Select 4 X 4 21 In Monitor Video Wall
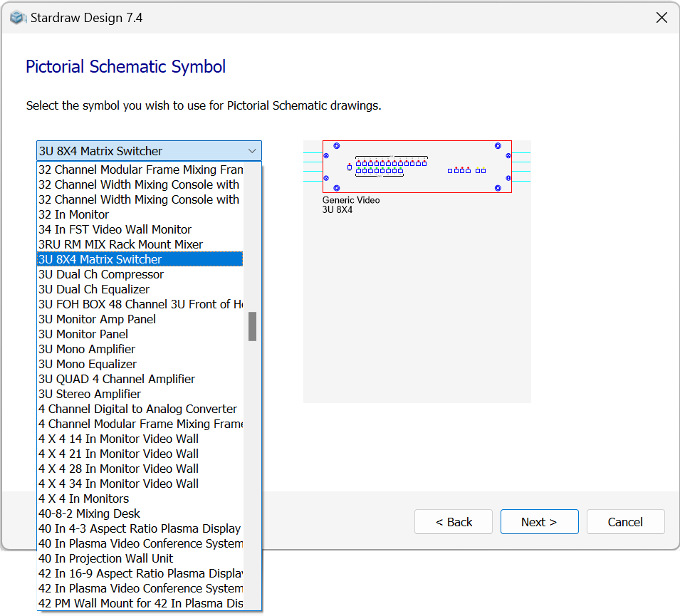This screenshot has height=616, width=680. [x=140, y=454]
